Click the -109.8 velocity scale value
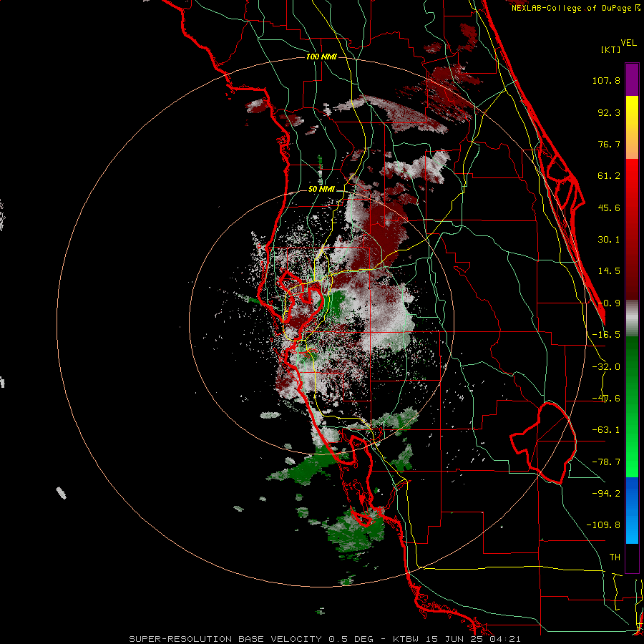This screenshot has height=644, width=644. coord(603,525)
